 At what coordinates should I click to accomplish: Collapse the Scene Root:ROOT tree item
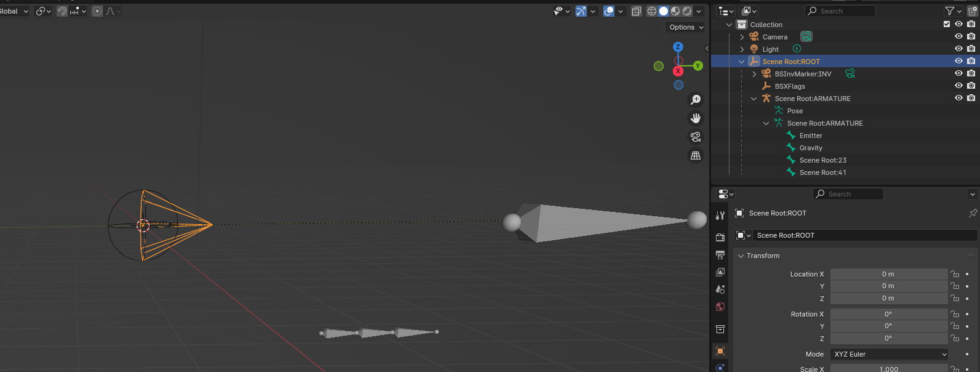742,62
